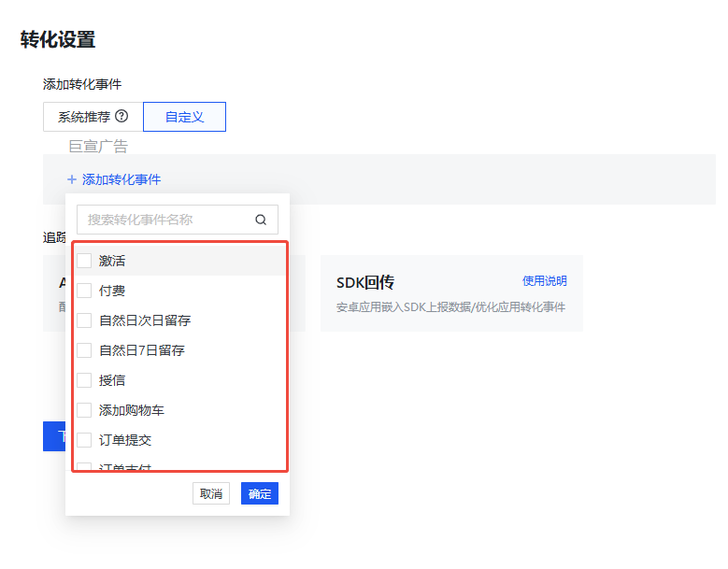The image size is (728, 569).
Task: Click 自然日7日留存 label text
Action: pyautogui.click(x=142, y=350)
